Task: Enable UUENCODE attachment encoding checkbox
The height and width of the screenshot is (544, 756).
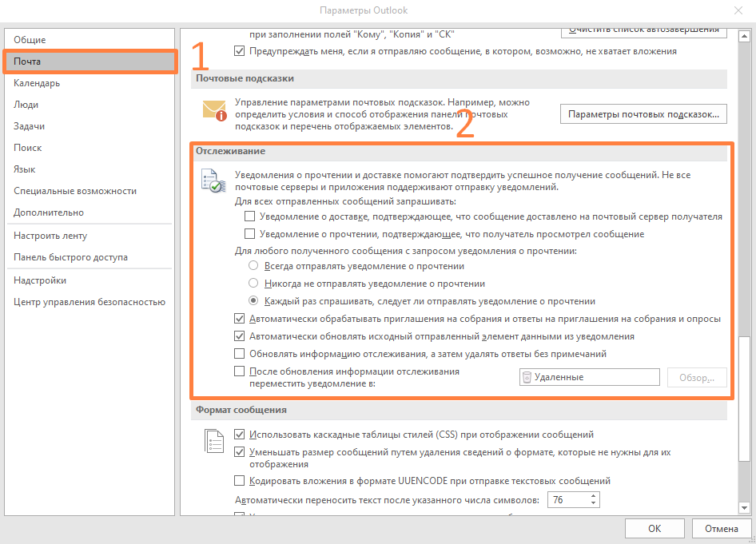Action: [x=239, y=480]
